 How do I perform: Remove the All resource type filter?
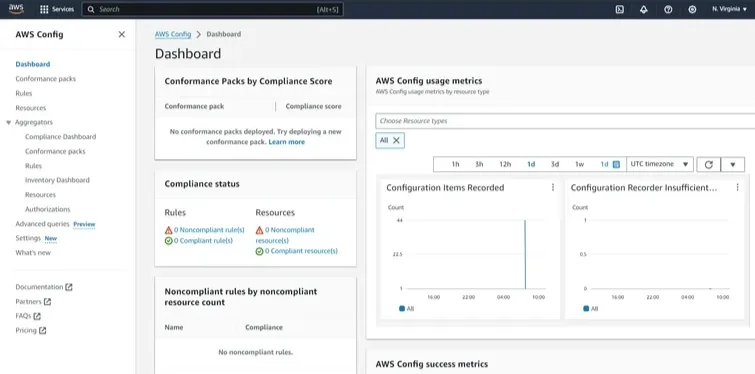[x=396, y=140]
